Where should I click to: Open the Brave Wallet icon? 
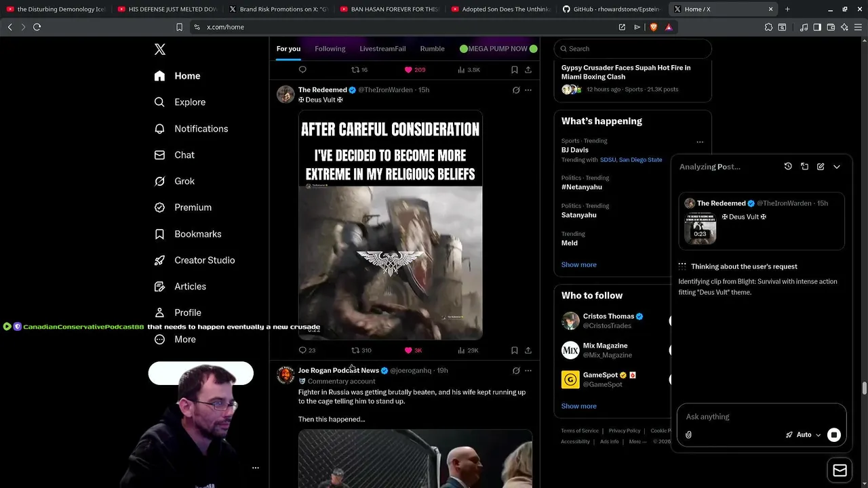[x=831, y=27]
